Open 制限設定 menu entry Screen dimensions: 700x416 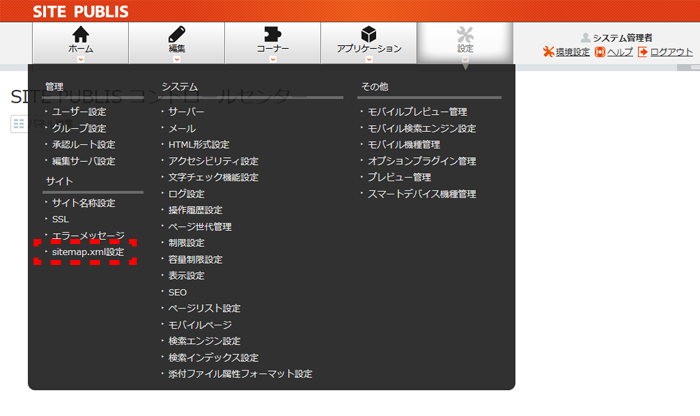point(186,243)
